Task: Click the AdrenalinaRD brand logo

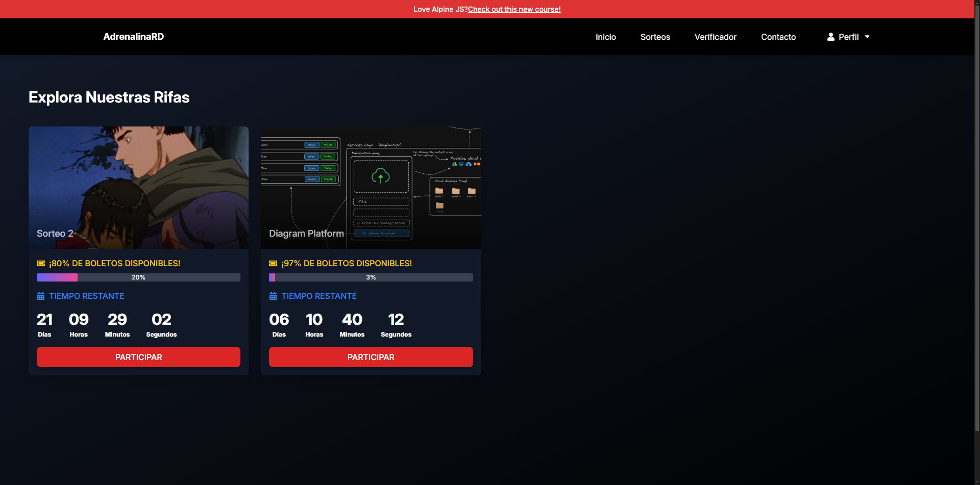Action: (134, 37)
